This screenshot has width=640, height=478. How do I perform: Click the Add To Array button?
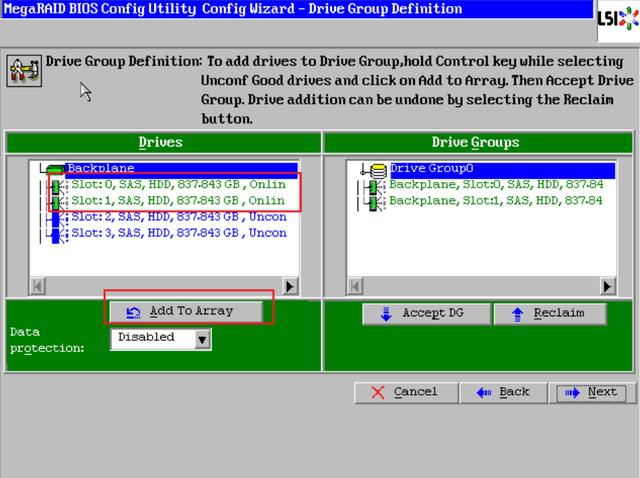click(x=186, y=311)
